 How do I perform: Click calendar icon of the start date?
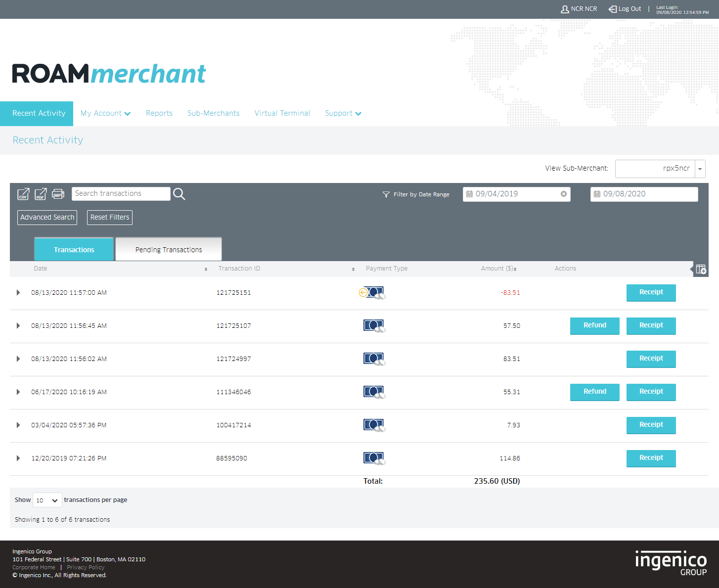(x=469, y=194)
